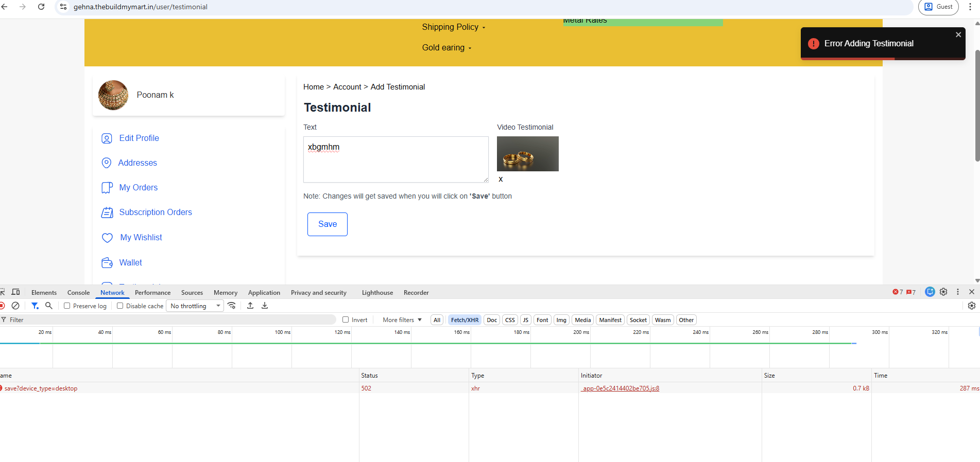Open the More filters dropdown
980x462 pixels.
pyautogui.click(x=402, y=319)
